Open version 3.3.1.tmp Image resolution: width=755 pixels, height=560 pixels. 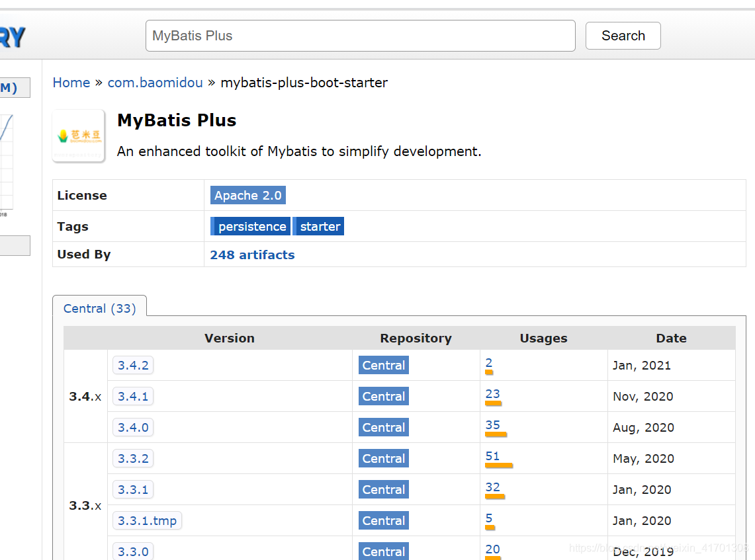147,521
